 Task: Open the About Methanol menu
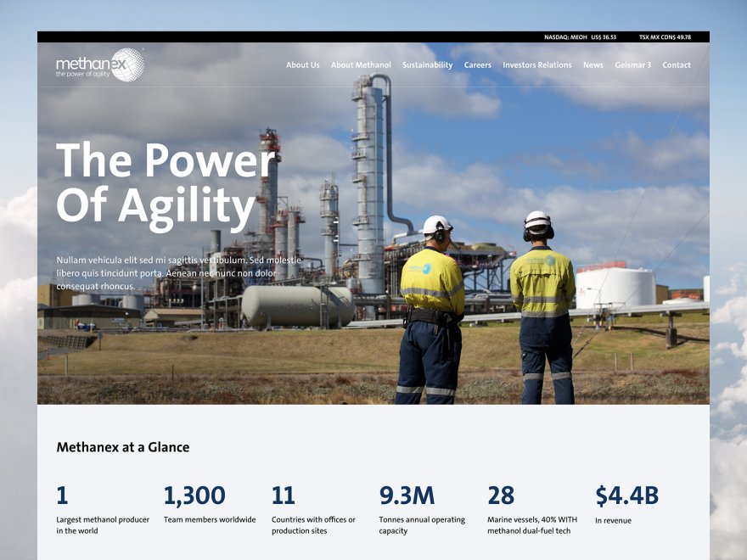[x=360, y=64]
